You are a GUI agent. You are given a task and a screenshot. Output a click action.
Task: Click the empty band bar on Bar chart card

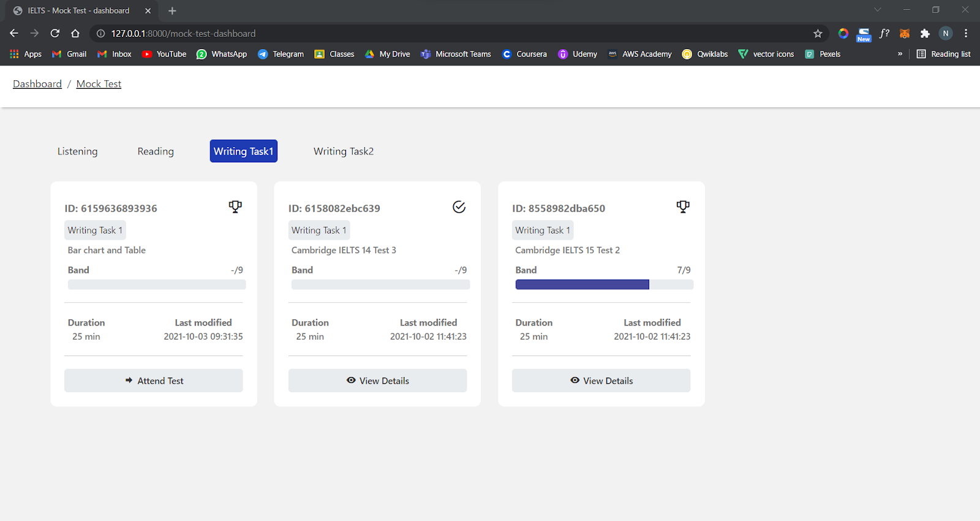[x=157, y=284]
